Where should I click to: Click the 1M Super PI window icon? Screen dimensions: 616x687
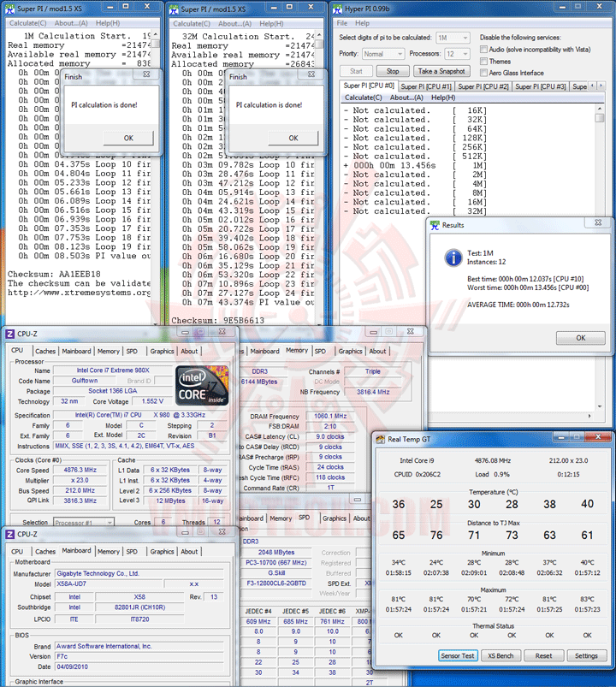tap(9, 9)
